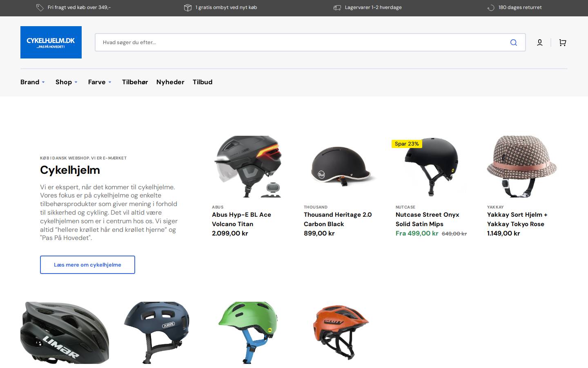Click the 'Spar 23%' badge
This screenshot has height=368, width=588.
click(407, 144)
